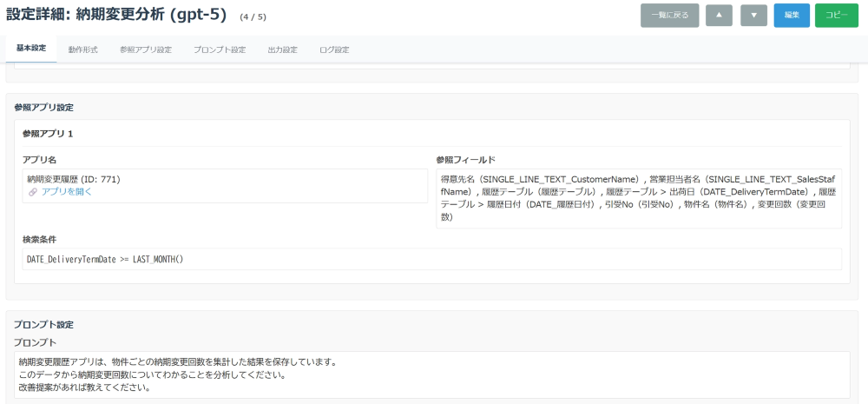Click the 一覧に戻る button

[670, 16]
